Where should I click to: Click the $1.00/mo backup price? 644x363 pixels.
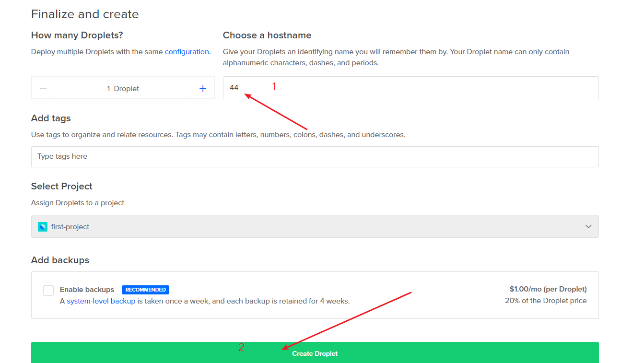(548, 289)
